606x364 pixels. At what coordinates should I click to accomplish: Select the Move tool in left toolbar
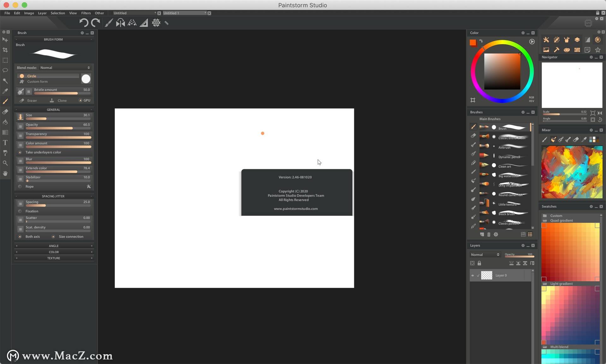click(x=5, y=40)
